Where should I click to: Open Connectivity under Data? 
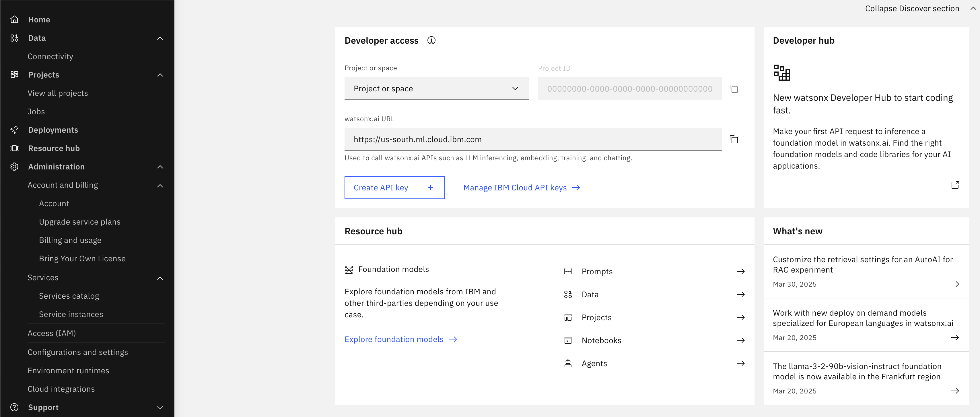coord(50,56)
